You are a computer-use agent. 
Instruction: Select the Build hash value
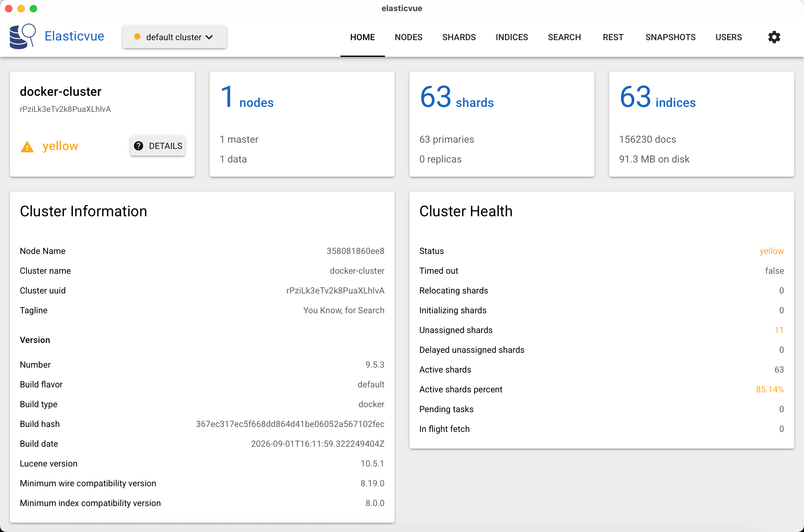(x=290, y=424)
